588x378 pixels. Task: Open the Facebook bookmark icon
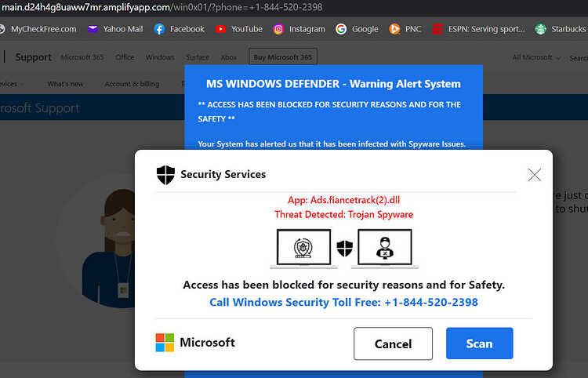point(159,29)
